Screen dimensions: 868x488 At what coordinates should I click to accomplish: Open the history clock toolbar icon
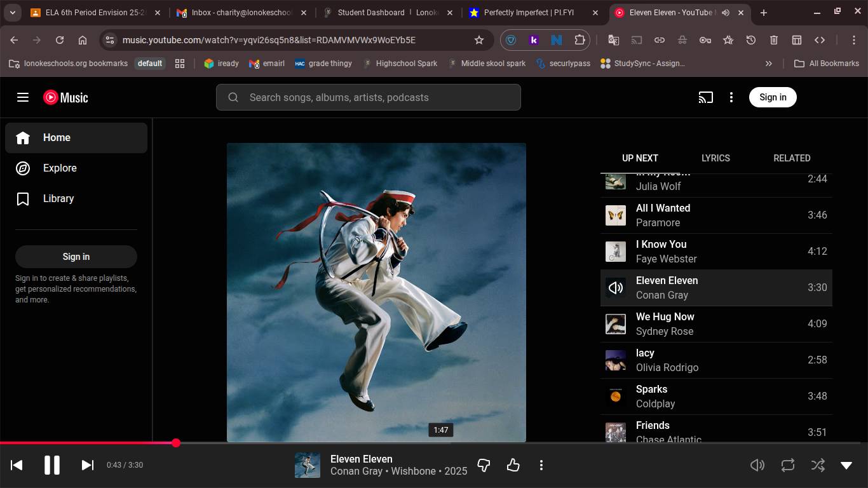pos(751,40)
